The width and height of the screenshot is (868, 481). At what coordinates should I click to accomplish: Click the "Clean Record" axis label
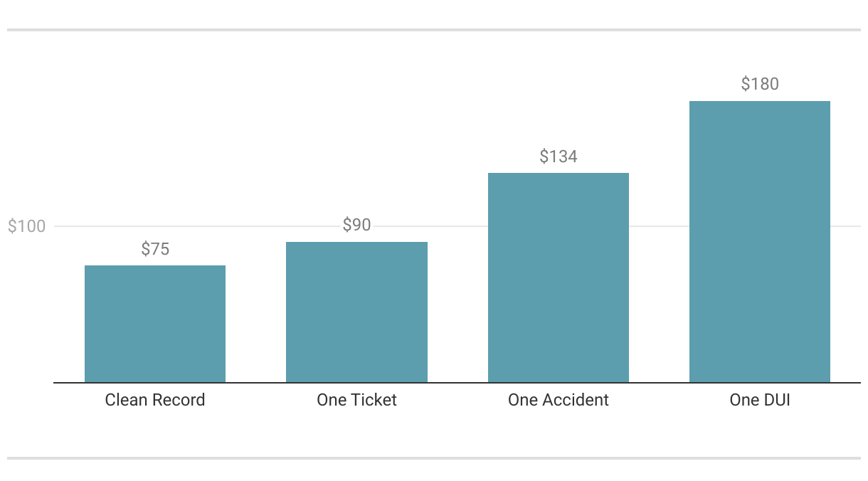(155, 400)
